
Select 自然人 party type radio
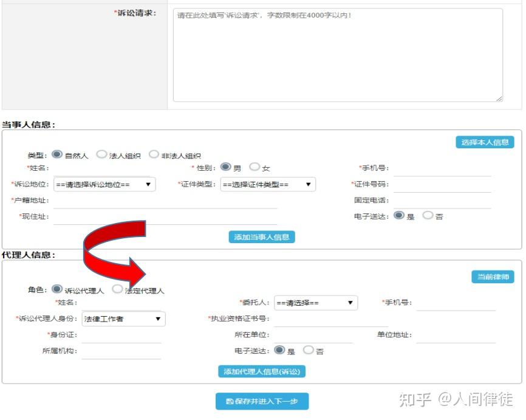pos(57,154)
